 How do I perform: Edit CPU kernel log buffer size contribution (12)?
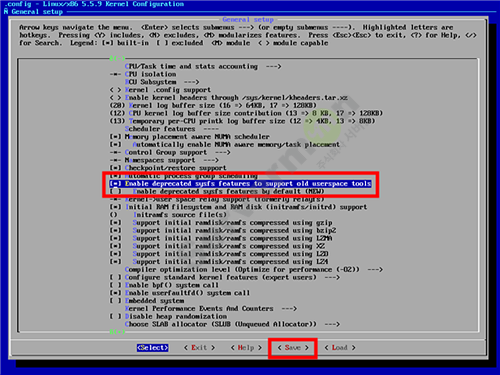coord(246,113)
